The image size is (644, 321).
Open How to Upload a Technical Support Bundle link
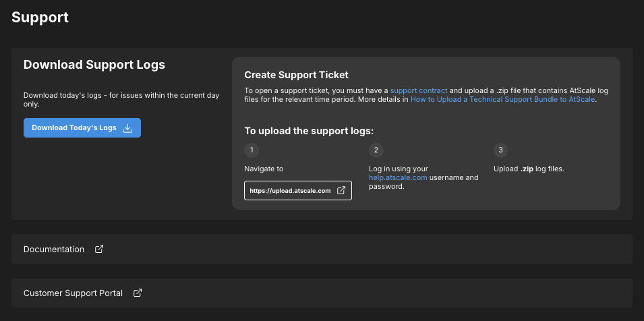tap(502, 99)
